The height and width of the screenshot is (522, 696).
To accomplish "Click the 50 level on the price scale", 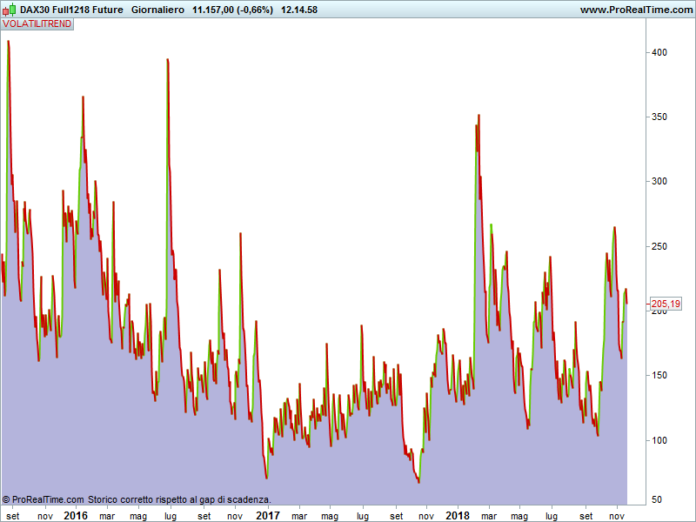I will (656, 499).
